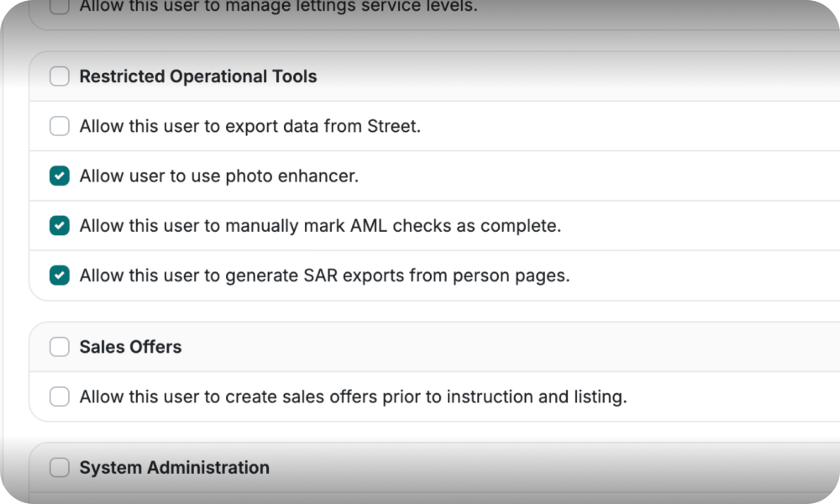Image resolution: width=840 pixels, height=504 pixels.
Task: Click the 'generate SAR exports from person pages' label
Action: pos(324,276)
